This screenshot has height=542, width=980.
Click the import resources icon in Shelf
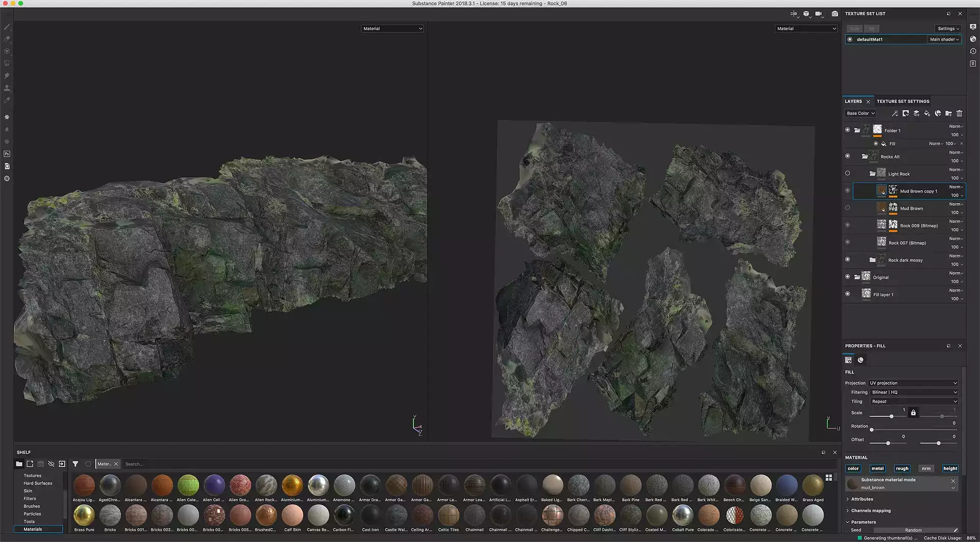pos(62,464)
